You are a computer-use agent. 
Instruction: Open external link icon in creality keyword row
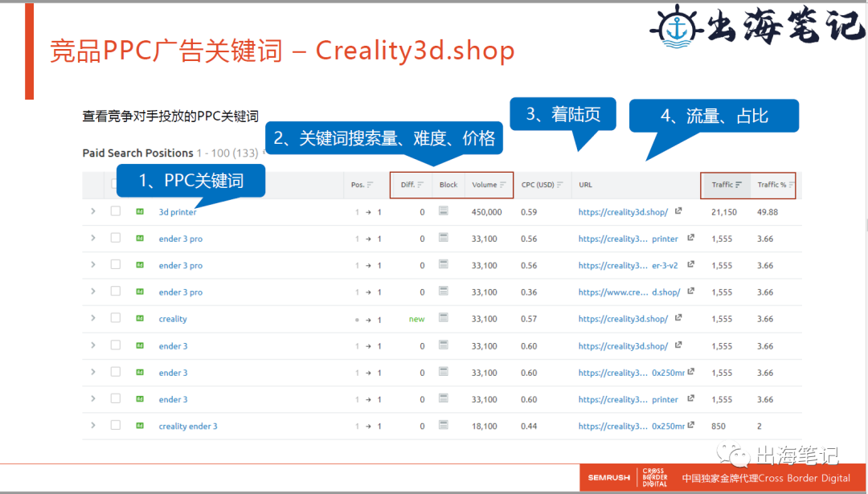point(678,317)
